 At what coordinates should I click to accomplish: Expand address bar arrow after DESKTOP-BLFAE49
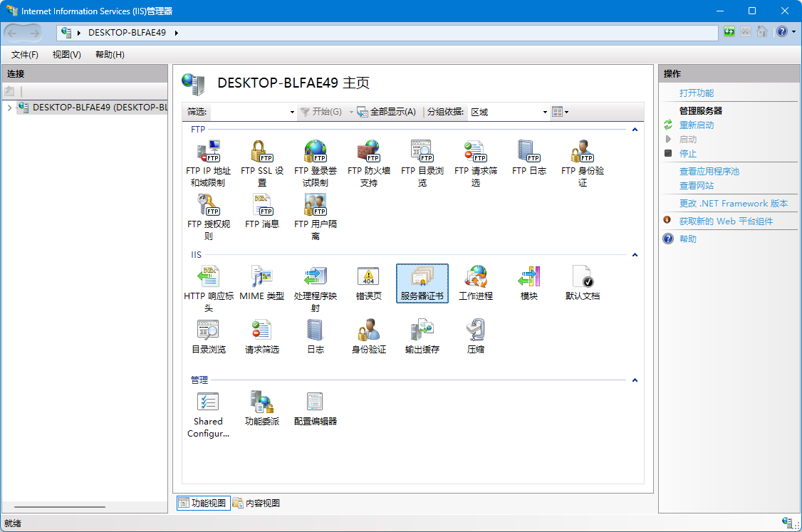coord(177,33)
